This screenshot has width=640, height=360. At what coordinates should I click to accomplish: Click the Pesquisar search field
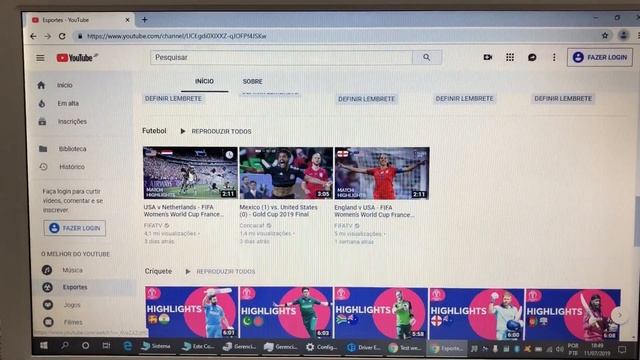coord(282,58)
